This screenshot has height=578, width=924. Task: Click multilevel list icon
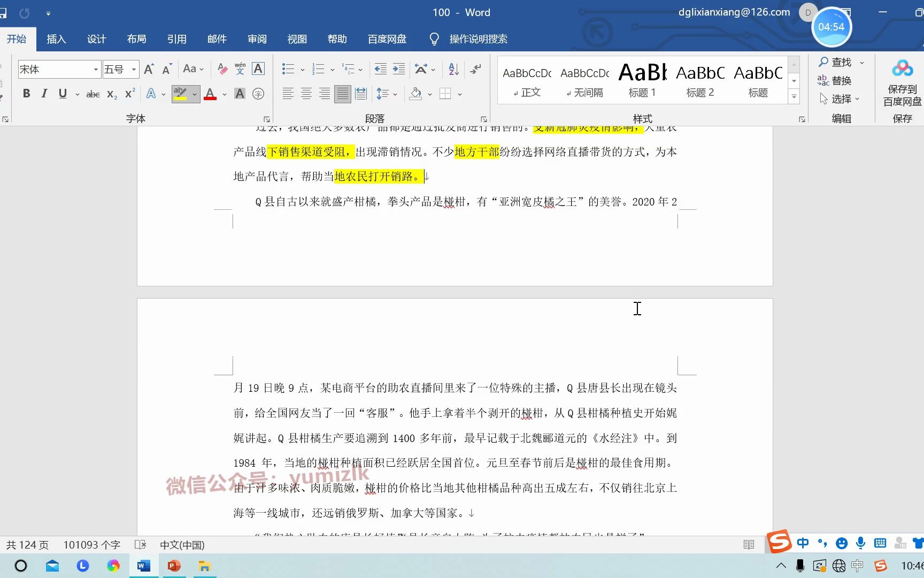[x=348, y=69]
